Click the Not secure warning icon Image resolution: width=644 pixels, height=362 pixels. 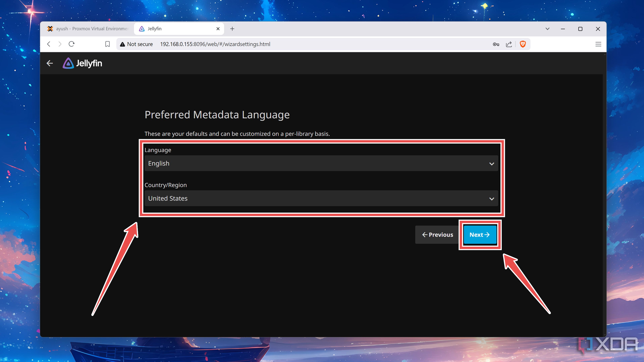pos(122,44)
